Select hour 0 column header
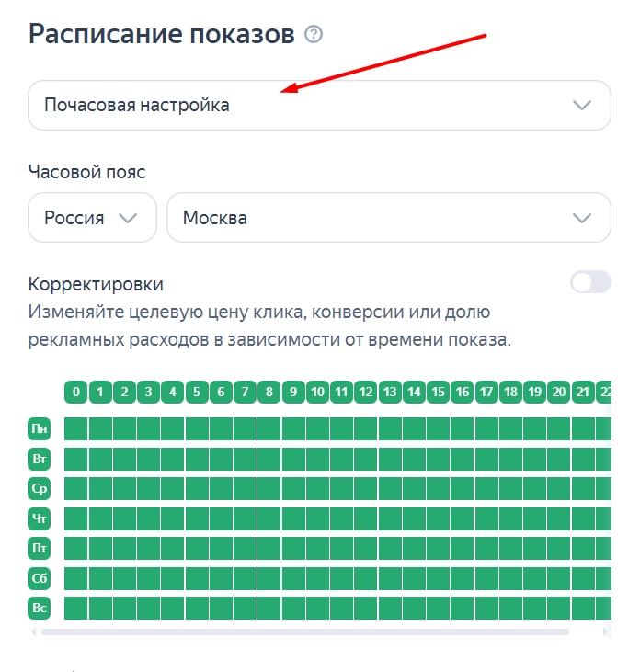Image resolution: width=640 pixels, height=672 pixels. pyautogui.click(x=76, y=393)
